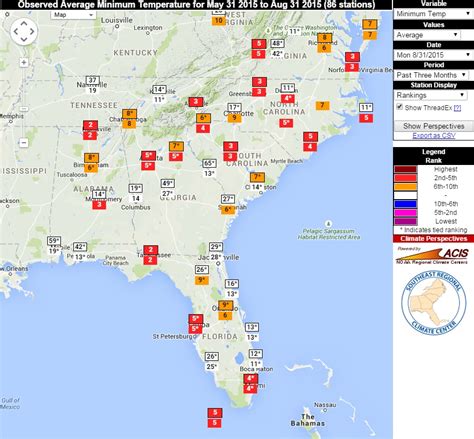
Task: Click the red 2nd-5th legend swatch
Action: (x=406, y=178)
